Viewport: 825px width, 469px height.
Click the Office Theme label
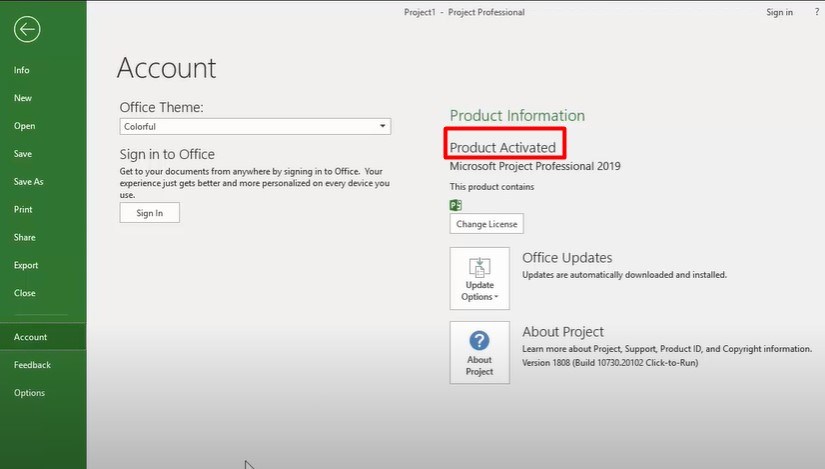161,107
